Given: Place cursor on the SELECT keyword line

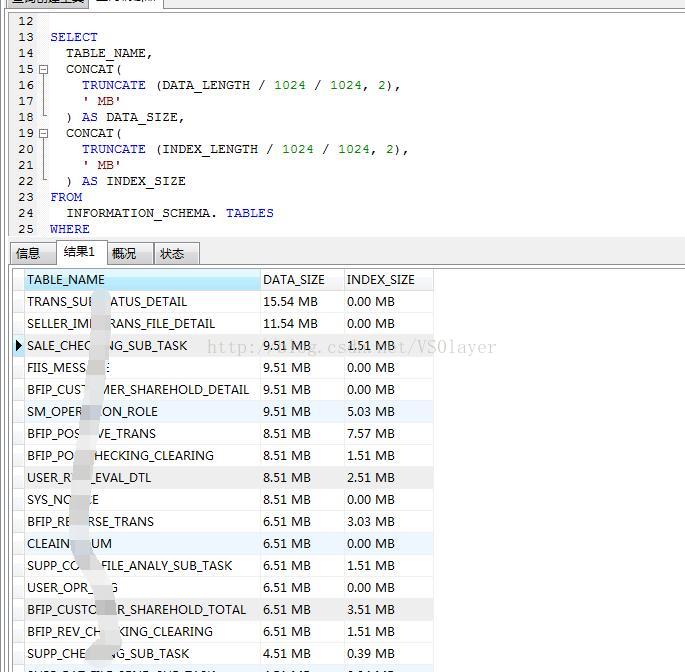Looking at the screenshot, I should 74,37.
